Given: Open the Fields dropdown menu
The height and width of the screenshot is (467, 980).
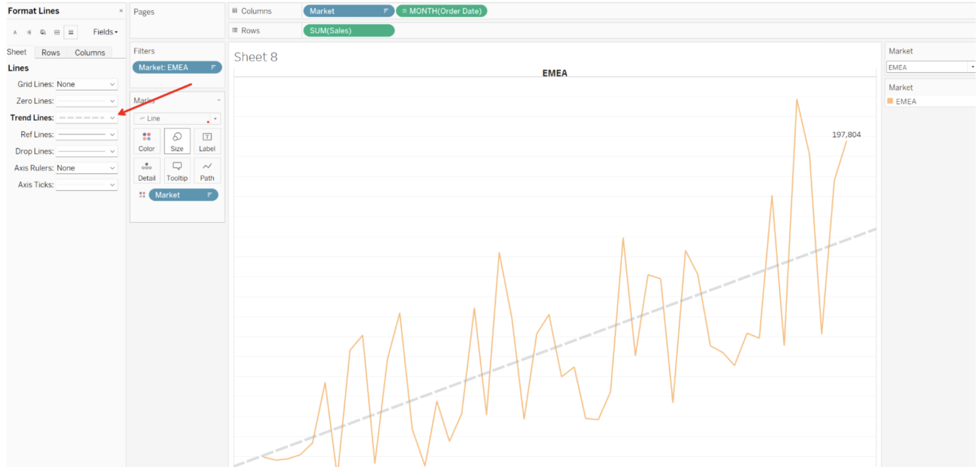Looking at the screenshot, I should coord(105,32).
